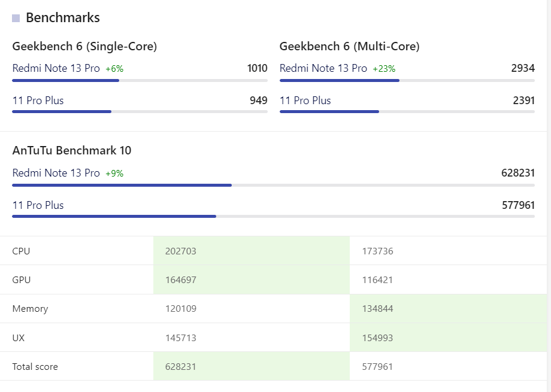Click Redmi Note 13 Pro single-core progress bar
551x392 pixels.
point(140,80)
